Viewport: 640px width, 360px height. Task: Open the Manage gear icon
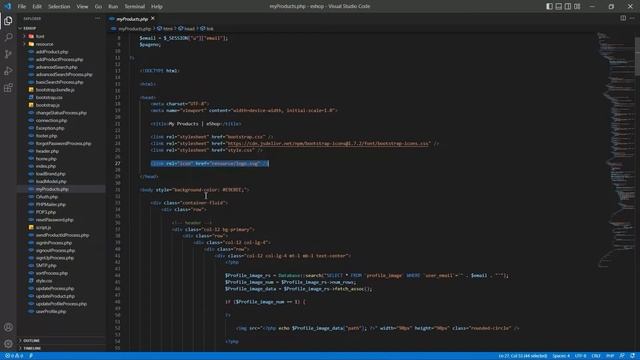(8, 344)
